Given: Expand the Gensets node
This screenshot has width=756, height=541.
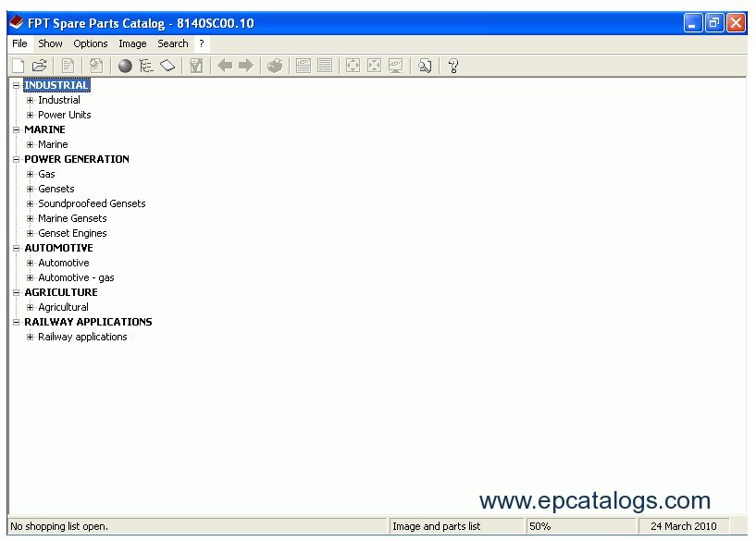Looking at the screenshot, I should [x=30, y=189].
